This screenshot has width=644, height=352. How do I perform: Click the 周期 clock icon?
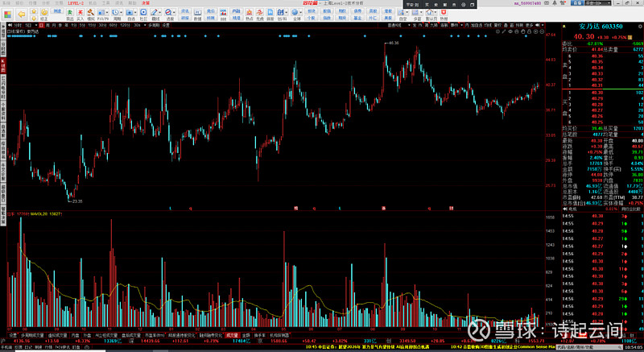115,13
